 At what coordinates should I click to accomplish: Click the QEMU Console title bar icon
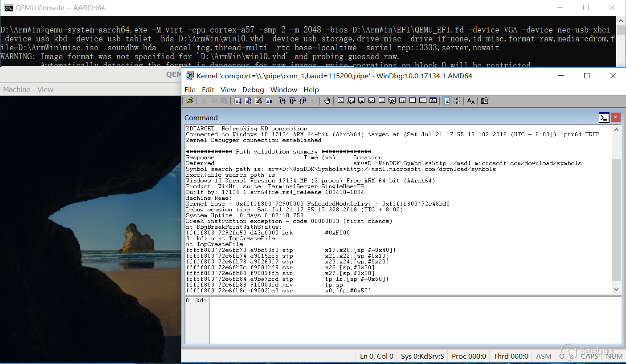tap(8, 8)
